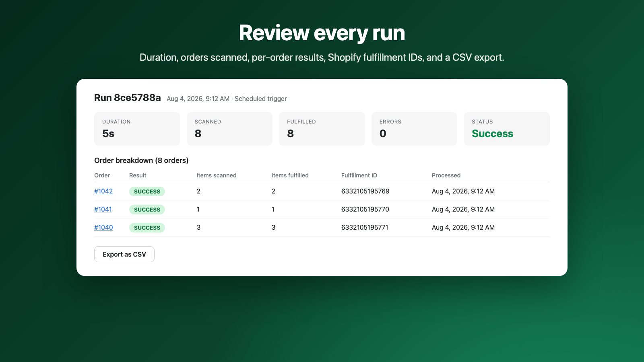Click the green Success status value

pyautogui.click(x=492, y=134)
